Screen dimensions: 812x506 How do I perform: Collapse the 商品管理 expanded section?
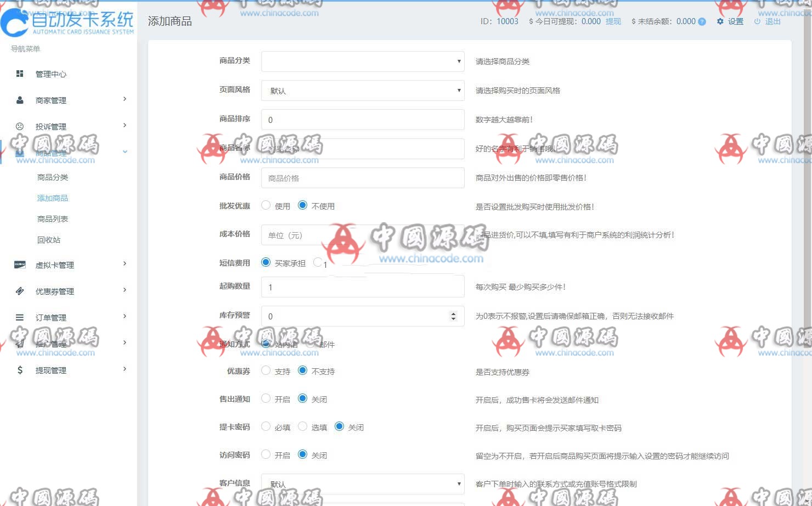pyautogui.click(x=126, y=152)
